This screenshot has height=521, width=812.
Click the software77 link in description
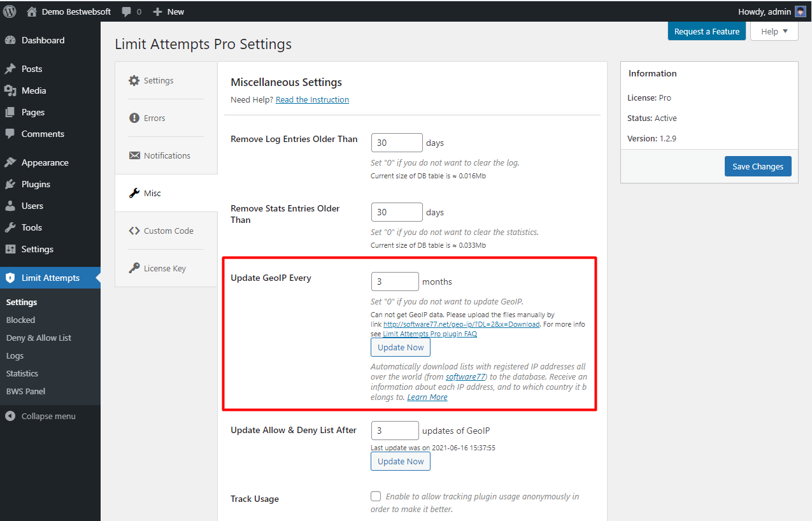point(465,376)
